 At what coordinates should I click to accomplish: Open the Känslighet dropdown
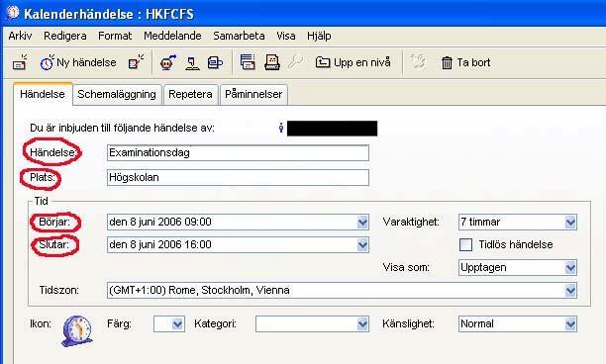(570, 324)
